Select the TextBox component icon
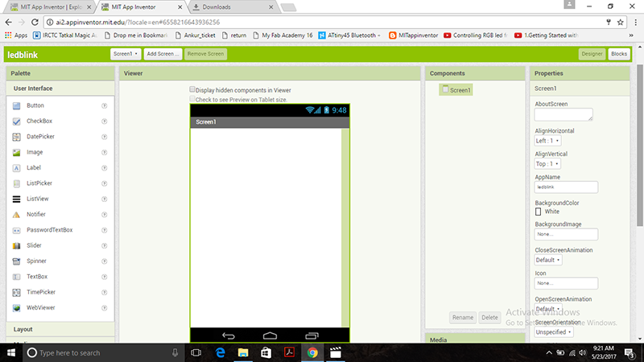Viewport: 644px width, 362px height. point(16,277)
